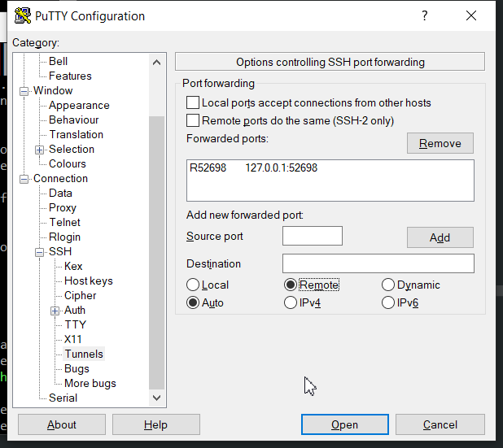Viewport: 503px width, 448px height.
Task: Open the Serial category
Action: coord(63,398)
